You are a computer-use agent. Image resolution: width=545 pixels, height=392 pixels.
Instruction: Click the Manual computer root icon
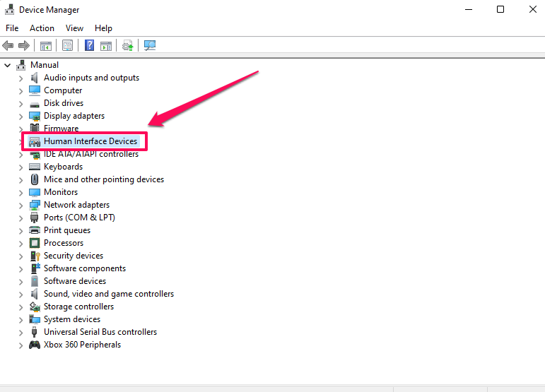click(21, 65)
